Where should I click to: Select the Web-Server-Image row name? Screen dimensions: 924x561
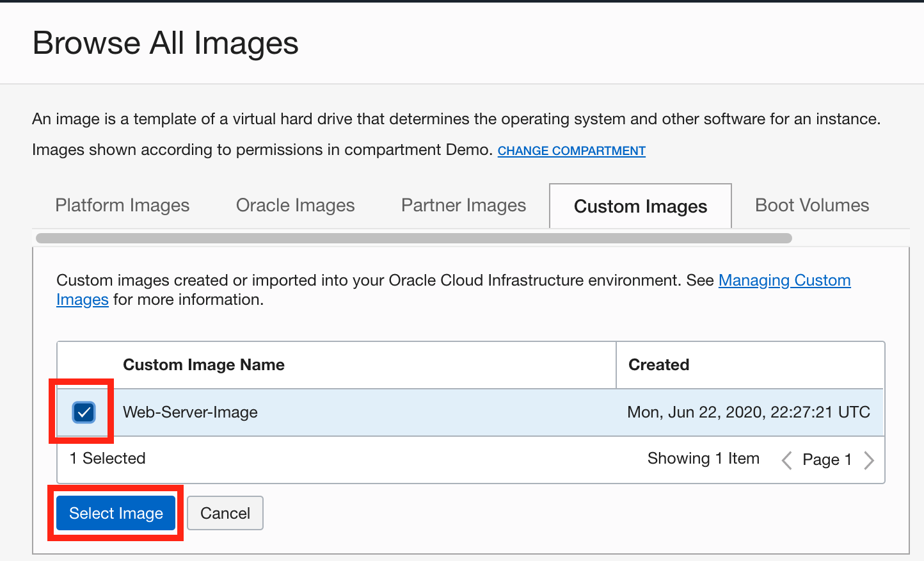190,412
